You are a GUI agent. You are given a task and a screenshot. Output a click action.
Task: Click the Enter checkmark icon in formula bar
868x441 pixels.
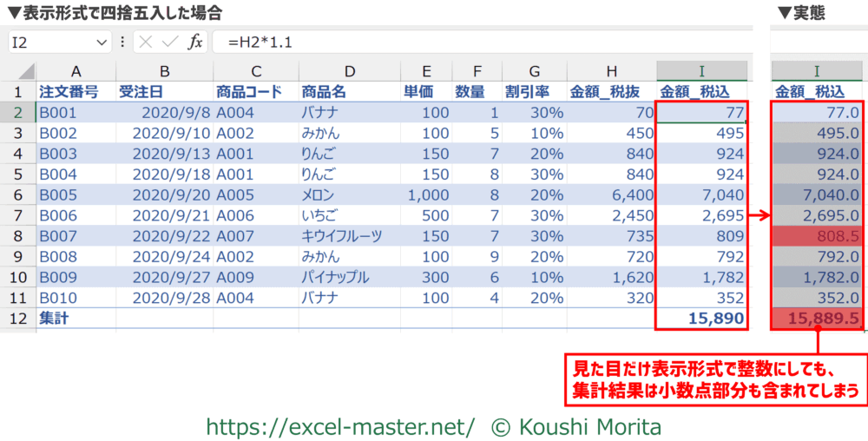170,42
